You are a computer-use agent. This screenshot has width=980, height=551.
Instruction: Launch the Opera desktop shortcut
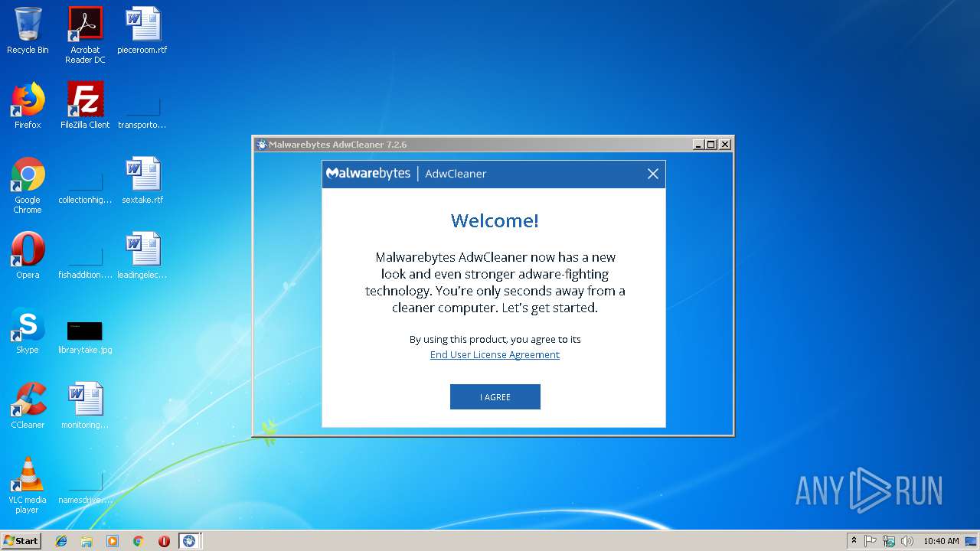pyautogui.click(x=28, y=256)
